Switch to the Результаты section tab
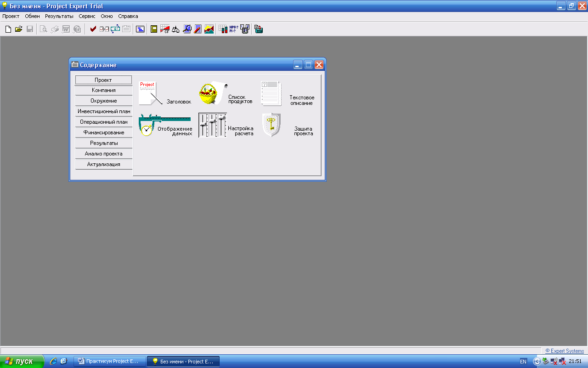The width and height of the screenshot is (588, 368). tap(104, 143)
